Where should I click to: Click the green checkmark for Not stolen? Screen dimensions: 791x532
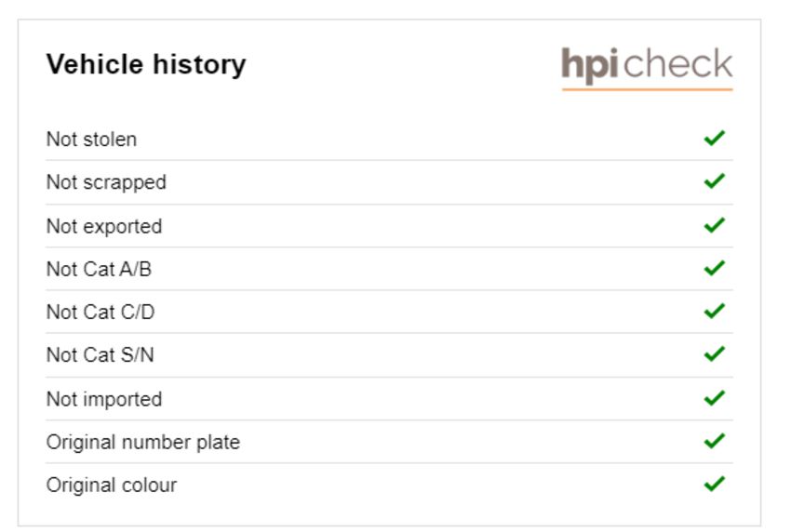click(x=715, y=139)
